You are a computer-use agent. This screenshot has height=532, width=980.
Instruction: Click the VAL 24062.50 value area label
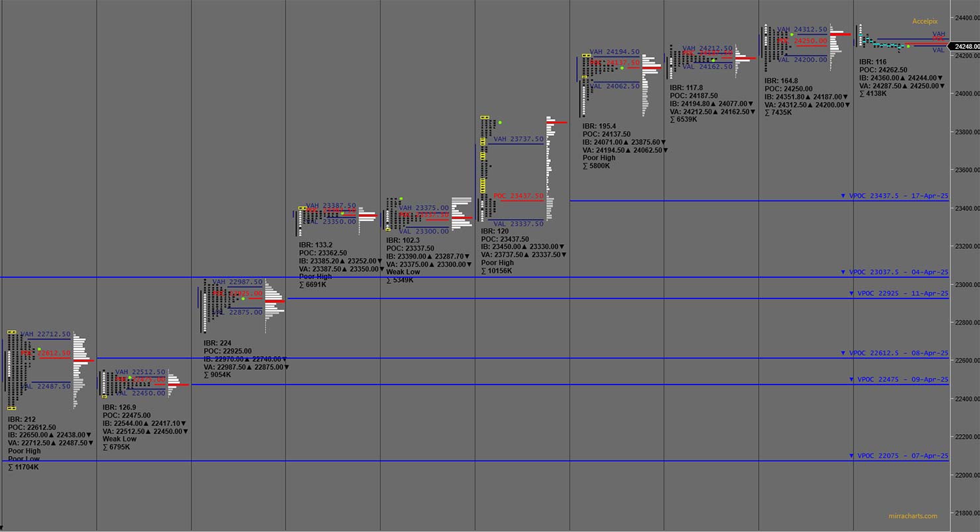(x=614, y=86)
